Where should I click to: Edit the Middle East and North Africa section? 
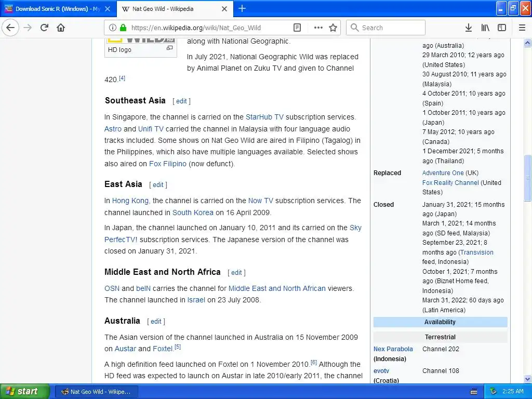pyautogui.click(x=236, y=272)
